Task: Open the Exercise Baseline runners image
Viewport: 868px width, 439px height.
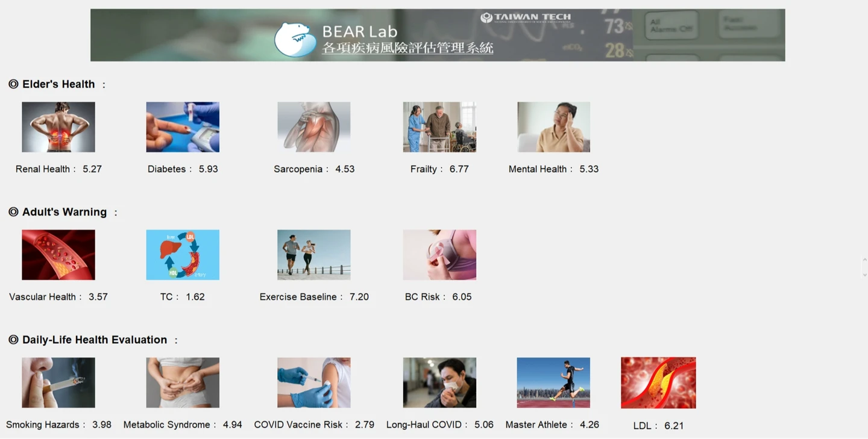Action: [x=313, y=255]
